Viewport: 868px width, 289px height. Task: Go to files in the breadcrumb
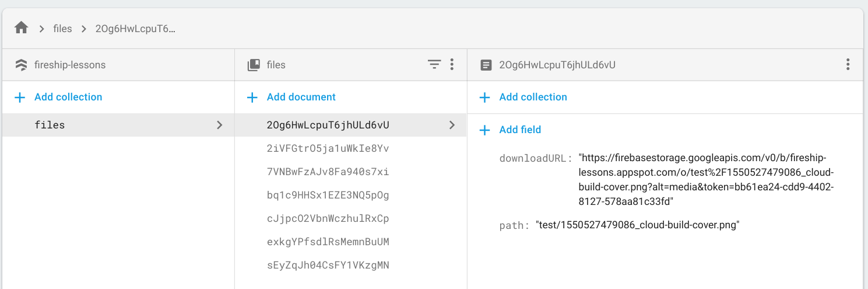pos(62,29)
